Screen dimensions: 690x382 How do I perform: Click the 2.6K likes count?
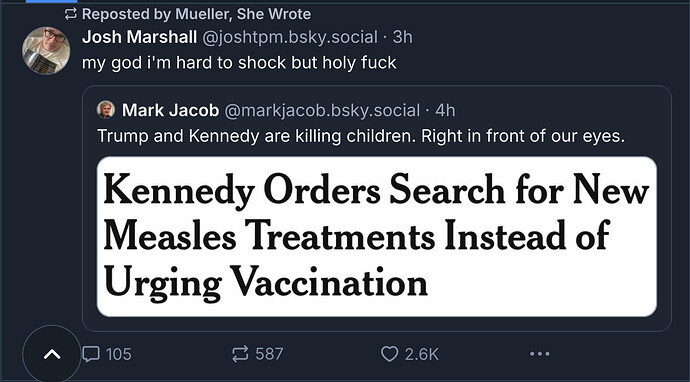422,354
